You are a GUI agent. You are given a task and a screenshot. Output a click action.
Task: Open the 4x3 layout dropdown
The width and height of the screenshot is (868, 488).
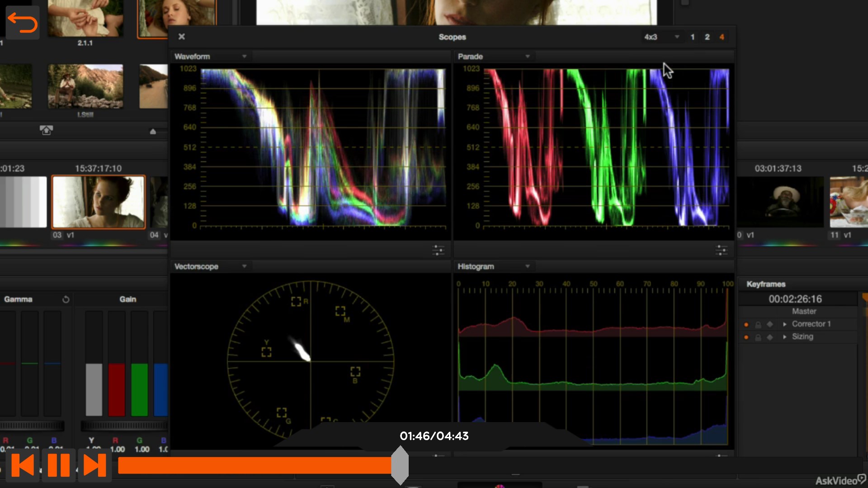(x=677, y=37)
